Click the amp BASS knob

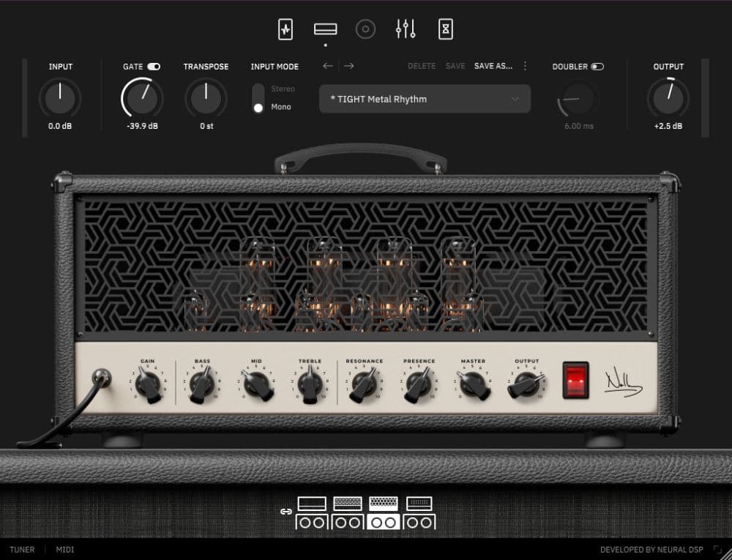click(202, 385)
